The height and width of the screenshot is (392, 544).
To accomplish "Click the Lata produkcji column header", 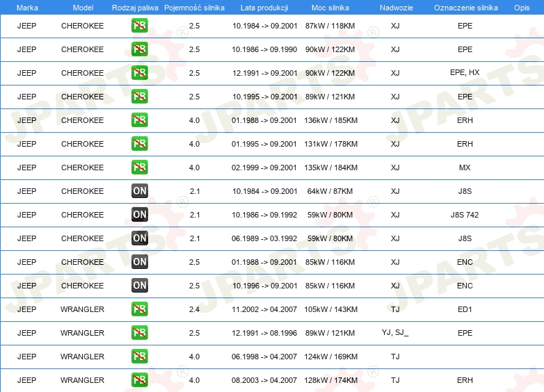I will click(264, 8).
